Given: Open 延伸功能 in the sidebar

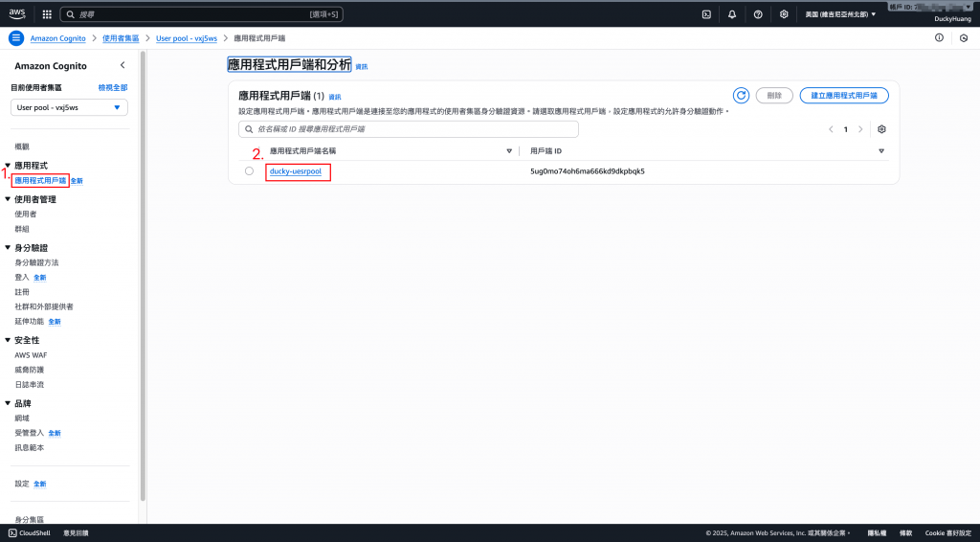Looking at the screenshot, I should pyautogui.click(x=30, y=322).
